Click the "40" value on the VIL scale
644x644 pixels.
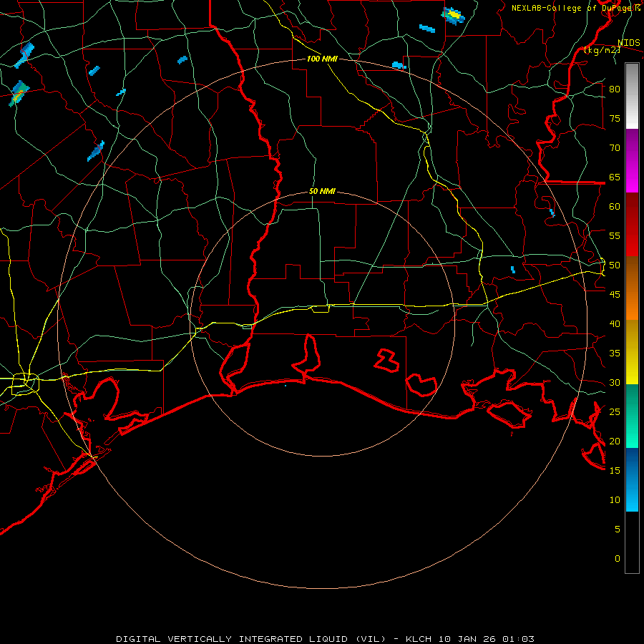615,323
